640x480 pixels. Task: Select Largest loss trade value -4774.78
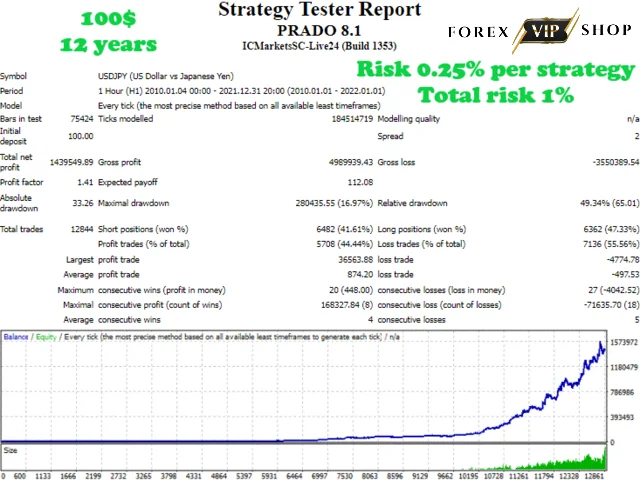click(623, 260)
